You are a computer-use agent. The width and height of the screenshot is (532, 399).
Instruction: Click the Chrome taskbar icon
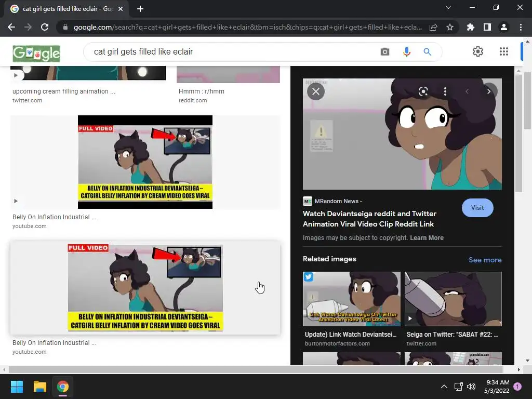63,387
